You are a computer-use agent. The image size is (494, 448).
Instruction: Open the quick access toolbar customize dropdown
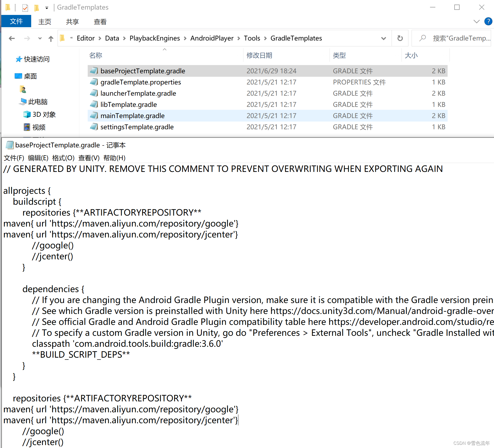(x=47, y=8)
